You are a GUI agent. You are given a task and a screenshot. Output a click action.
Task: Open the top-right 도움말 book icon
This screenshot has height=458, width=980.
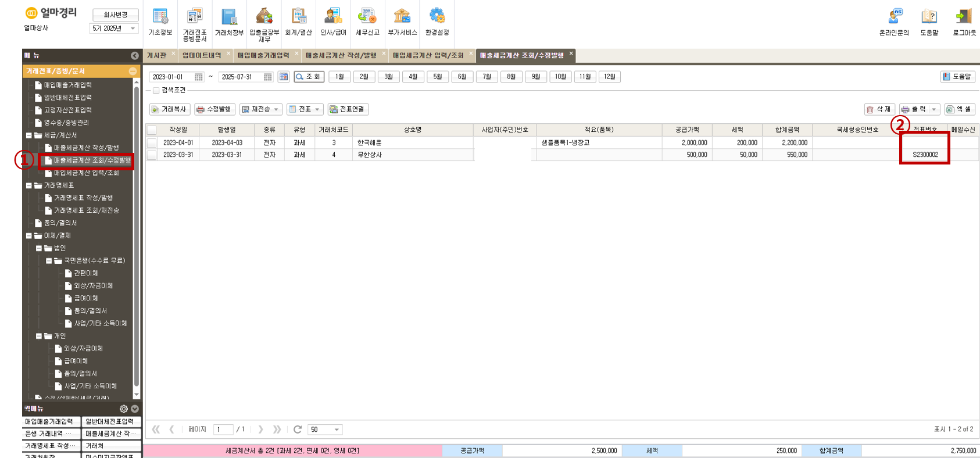[929, 22]
